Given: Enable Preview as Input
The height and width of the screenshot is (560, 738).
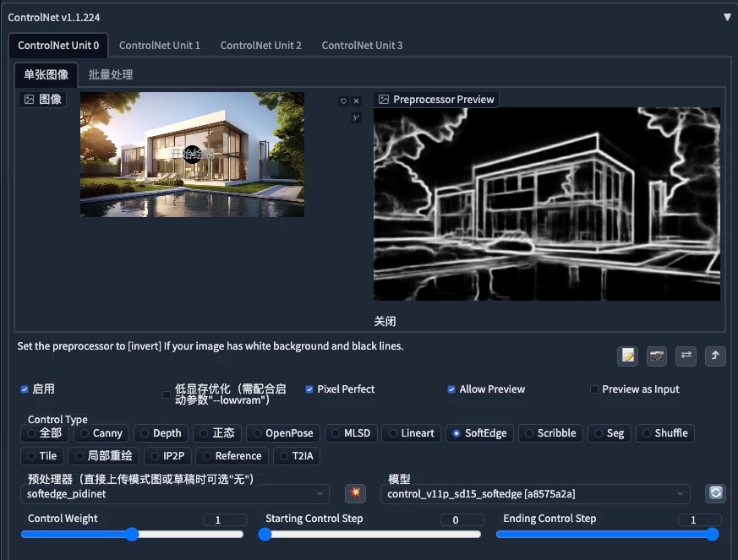Looking at the screenshot, I should (x=594, y=389).
